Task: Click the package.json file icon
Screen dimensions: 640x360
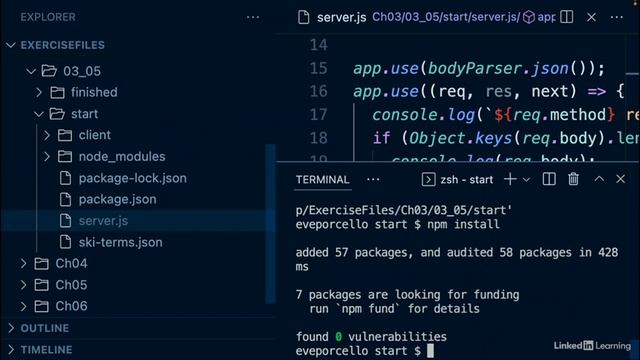Action: (x=65, y=199)
